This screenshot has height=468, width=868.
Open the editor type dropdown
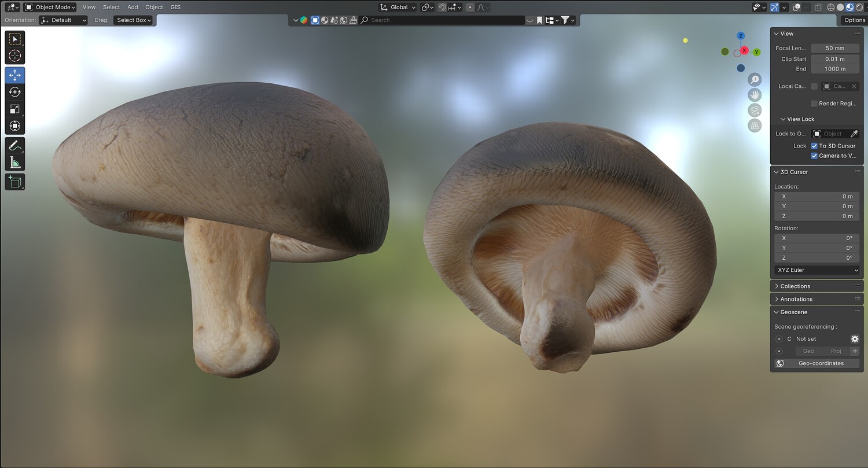coord(12,8)
